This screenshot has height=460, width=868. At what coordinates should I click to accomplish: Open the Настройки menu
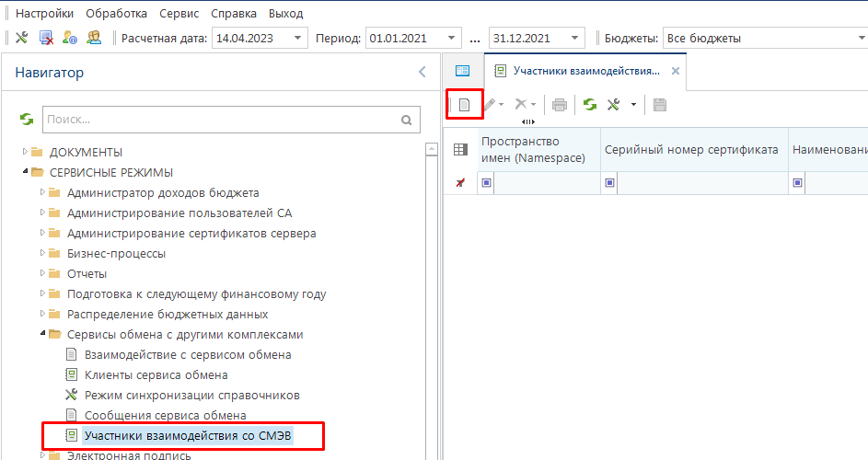click(x=44, y=13)
